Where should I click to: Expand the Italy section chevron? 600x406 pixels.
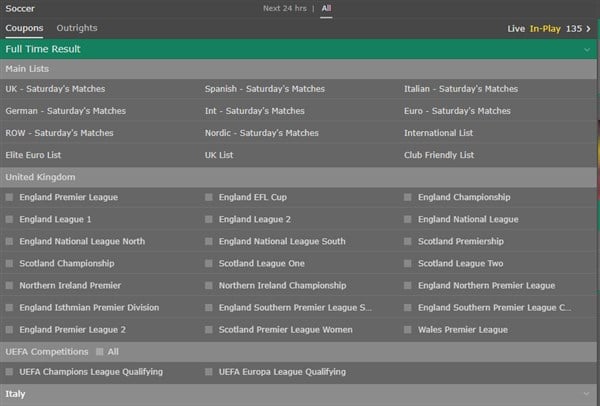click(587, 394)
